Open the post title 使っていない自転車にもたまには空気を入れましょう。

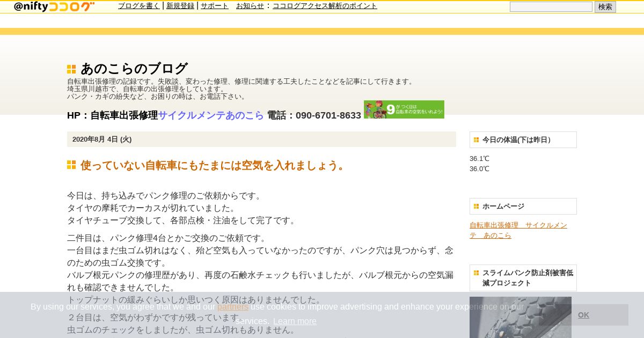(x=214, y=165)
